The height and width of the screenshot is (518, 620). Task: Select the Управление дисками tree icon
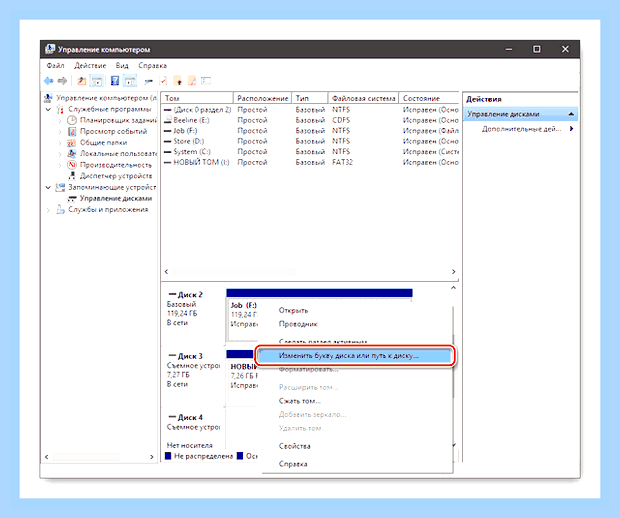72,198
